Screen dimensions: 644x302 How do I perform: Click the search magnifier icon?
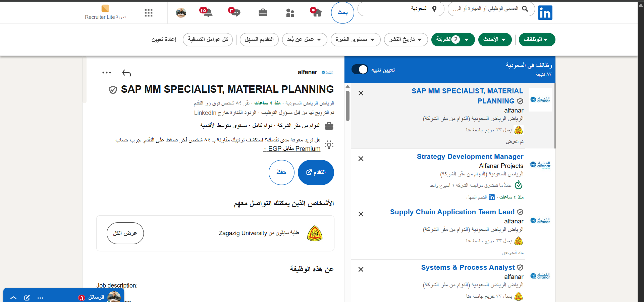click(x=525, y=9)
